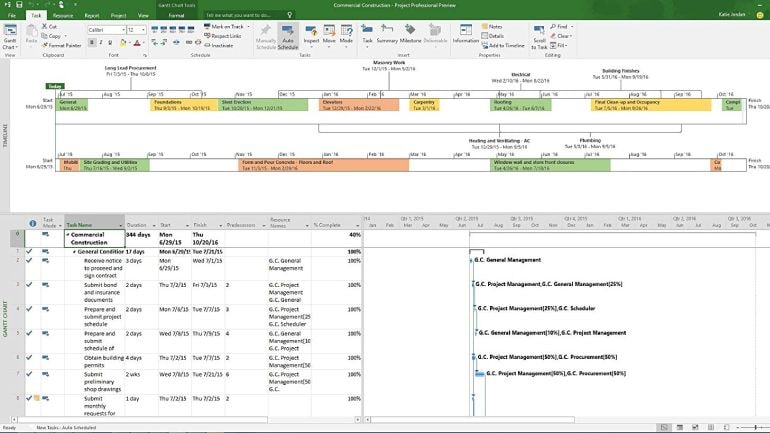Click the Details icon in Properties group

tap(485, 36)
